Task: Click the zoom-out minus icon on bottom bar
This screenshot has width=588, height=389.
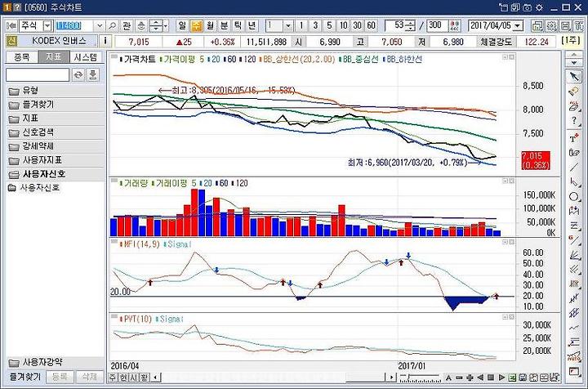Action: coord(459,378)
